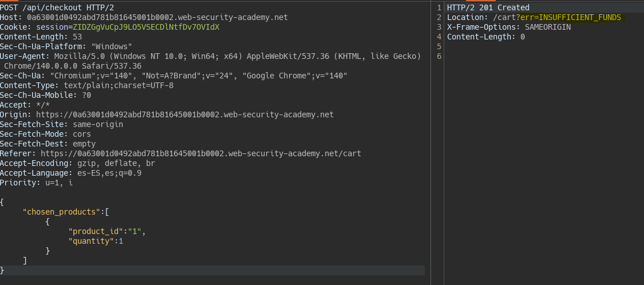Image resolution: width=644 pixels, height=285 pixels.
Task: Click line number 6 in response gutter
Action: point(438,56)
